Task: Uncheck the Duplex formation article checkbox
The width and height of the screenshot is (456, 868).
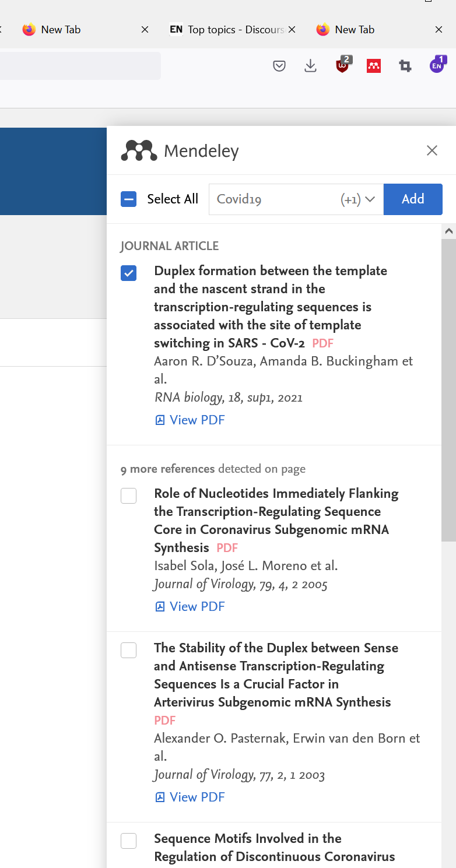Action: pyautogui.click(x=128, y=273)
